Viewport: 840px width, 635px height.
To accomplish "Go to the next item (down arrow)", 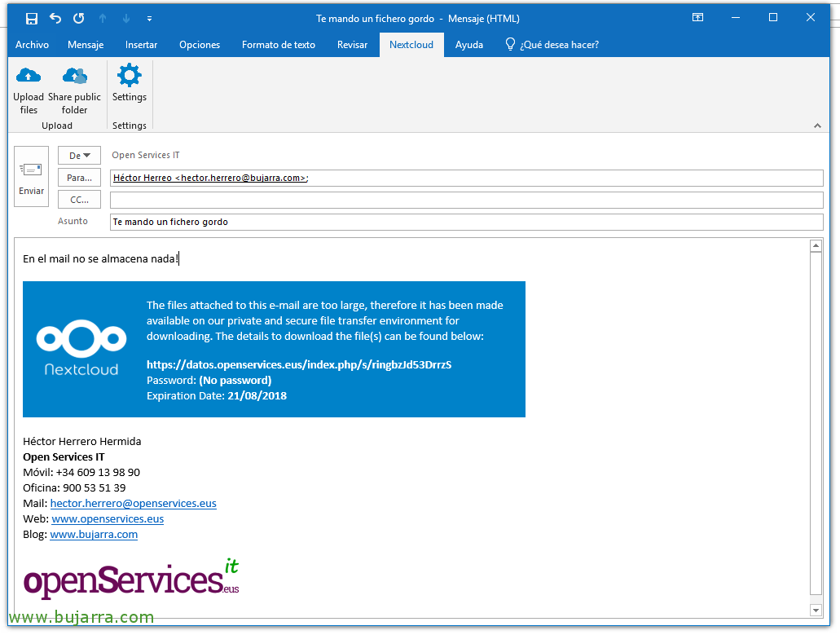I will pos(126,19).
